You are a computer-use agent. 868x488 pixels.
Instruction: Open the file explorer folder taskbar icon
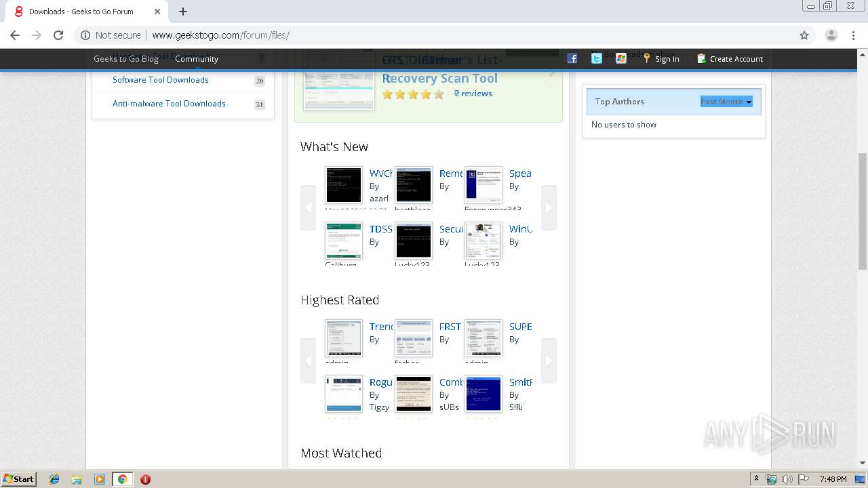tap(77, 479)
